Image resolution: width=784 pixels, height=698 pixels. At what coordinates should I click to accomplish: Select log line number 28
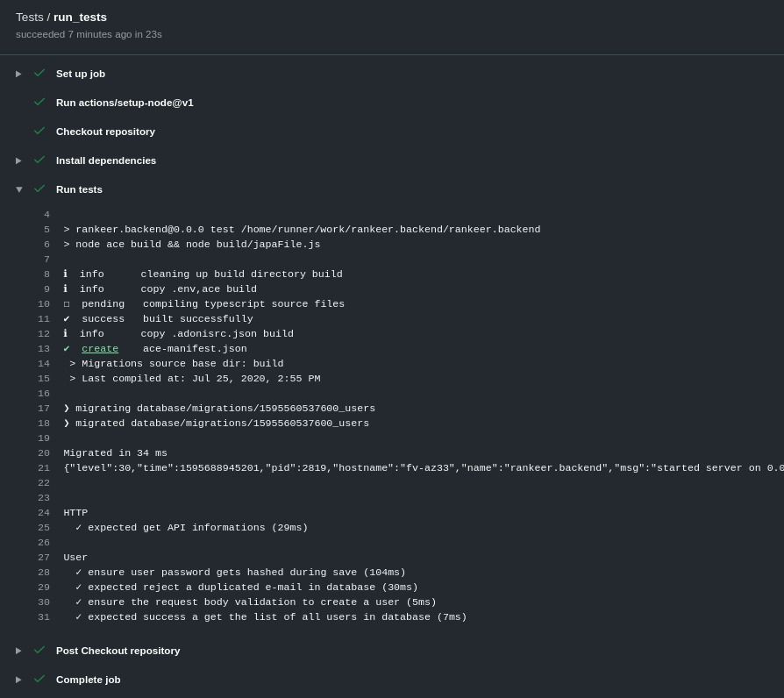[44, 573]
